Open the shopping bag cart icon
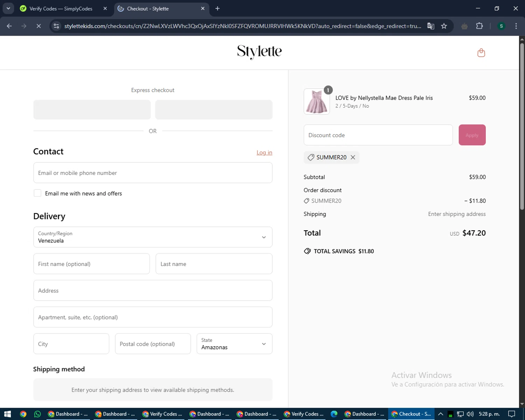 tap(481, 53)
